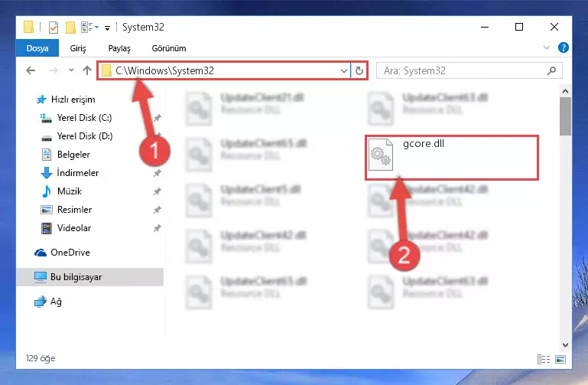Click the C:\Windows\System32 address bar
Screen dimensions: 588x385
(x=223, y=70)
